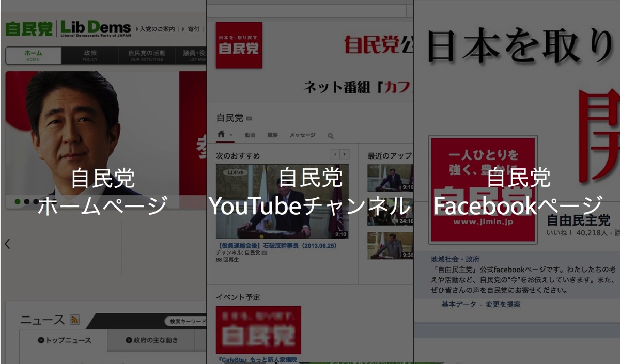Open the home tab dropdown arrow
The width and height of the screenshot is (620, 364).
(x=231, y=135)
